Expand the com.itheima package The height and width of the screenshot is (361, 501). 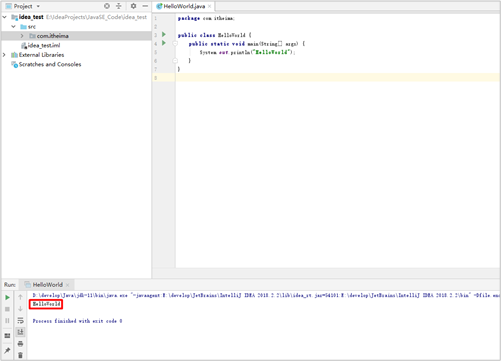click(22, 36)
